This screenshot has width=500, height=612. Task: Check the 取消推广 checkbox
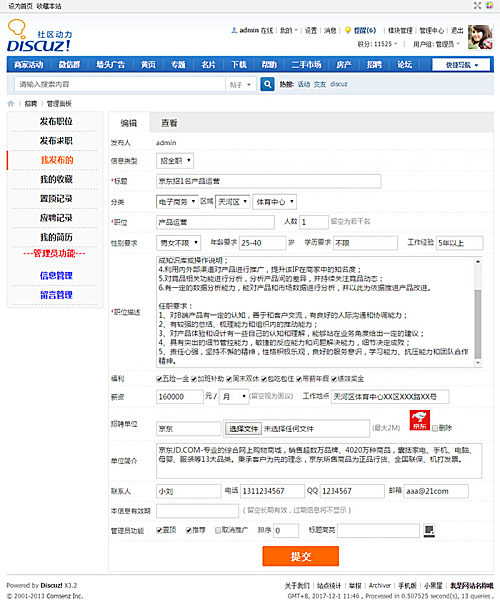[x=218, y=530]
